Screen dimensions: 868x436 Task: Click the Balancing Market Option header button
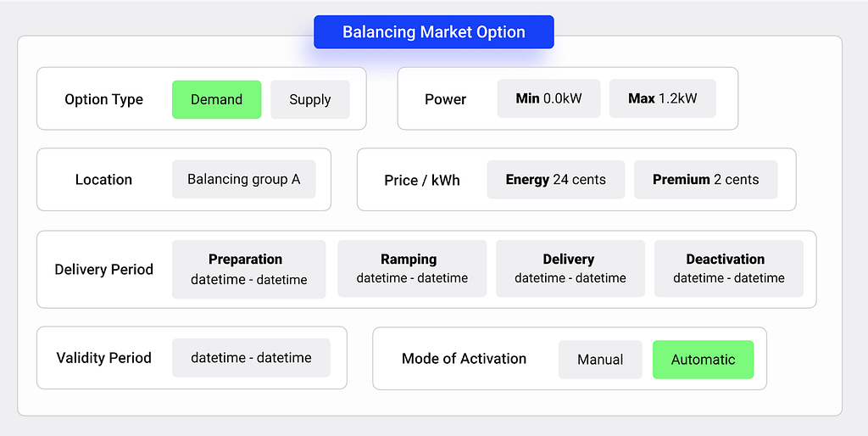[434, 32]
